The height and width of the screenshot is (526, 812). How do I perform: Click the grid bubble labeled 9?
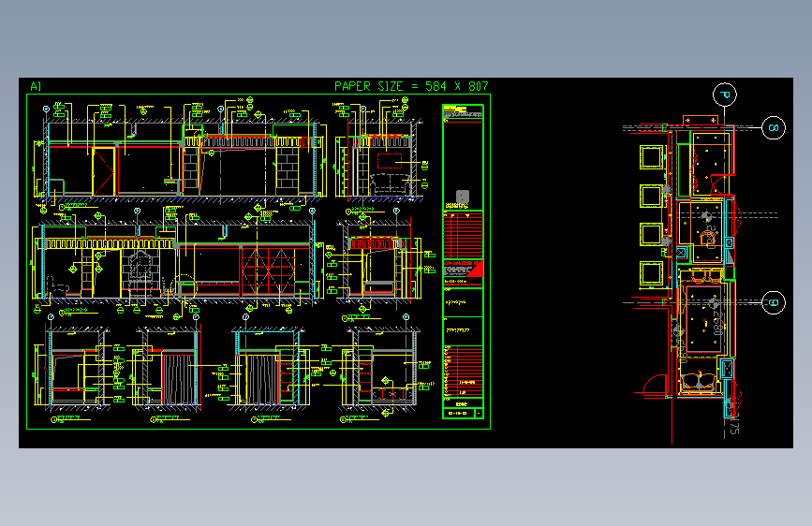pyautogui.click(x=774, y=302)
